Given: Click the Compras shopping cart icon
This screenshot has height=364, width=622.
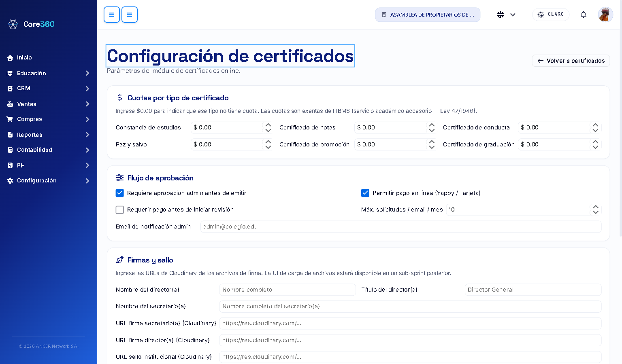Looking at the screenshot, I should (10, 119).
